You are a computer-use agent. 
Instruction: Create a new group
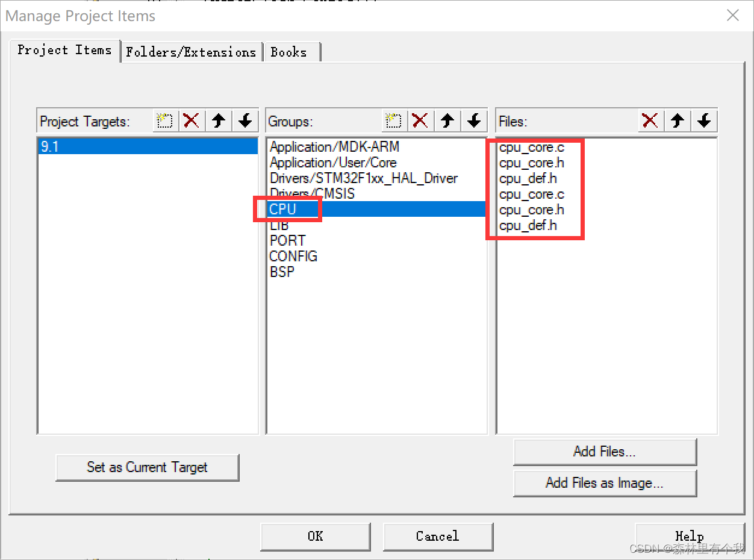click(x=393, y=121)
